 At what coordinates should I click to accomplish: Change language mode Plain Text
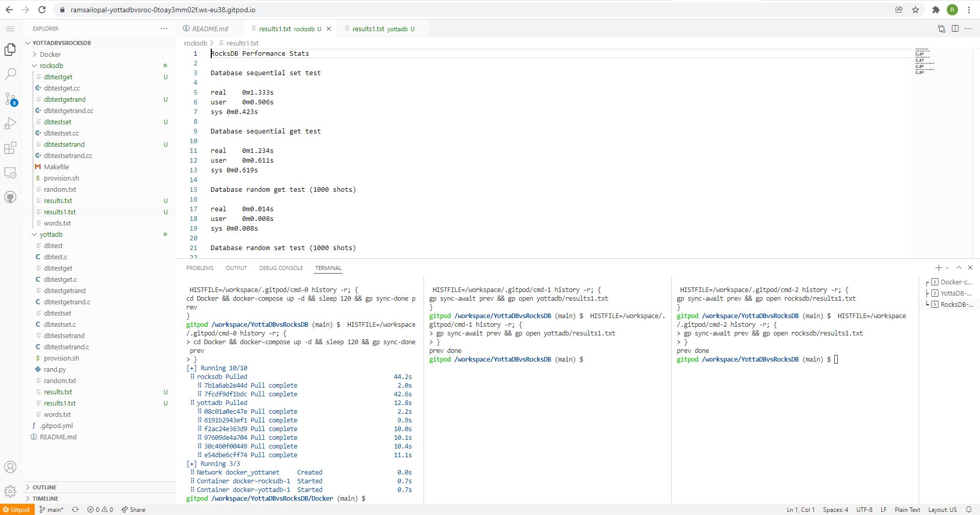[907, 509]
